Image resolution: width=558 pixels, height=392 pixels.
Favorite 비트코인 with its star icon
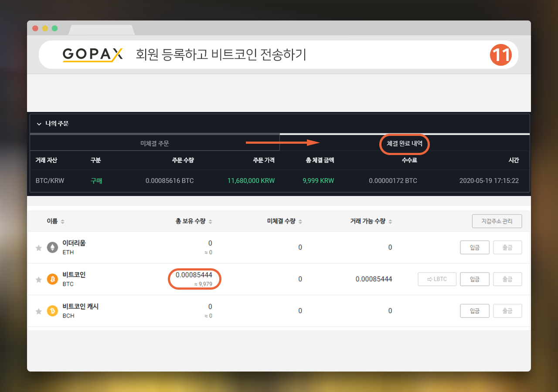tap(39, 279)
